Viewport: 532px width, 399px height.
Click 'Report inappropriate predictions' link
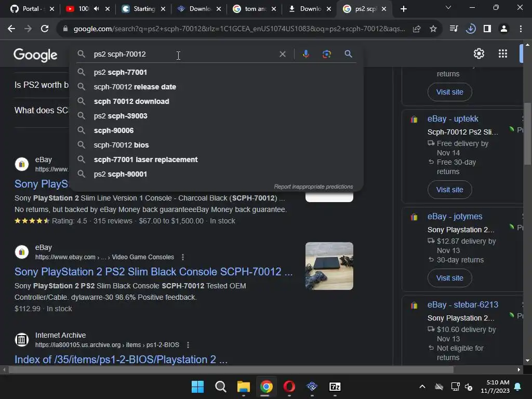pyautogui.click(x=313, y=187)
